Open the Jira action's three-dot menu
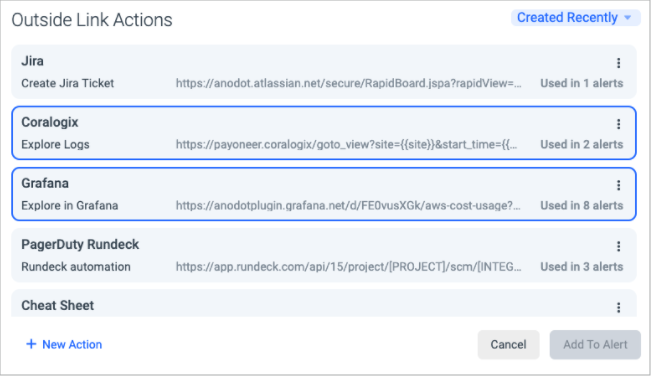The image size is (651, 376). click(x=618, y=63)
